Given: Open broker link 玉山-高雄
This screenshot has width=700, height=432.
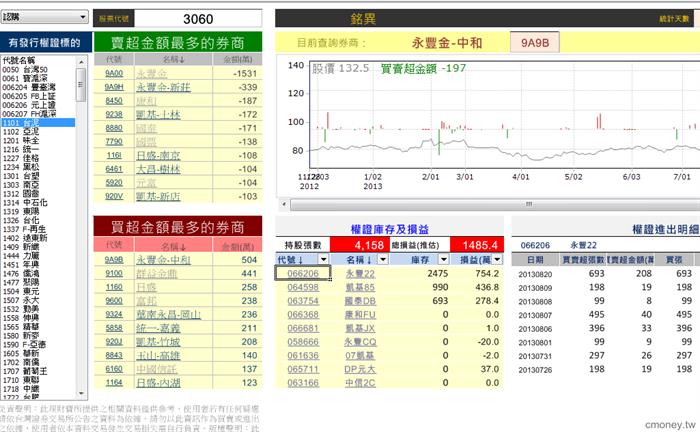Looking at the screenshot, I should pyautogui.click(x=158, y=356).
